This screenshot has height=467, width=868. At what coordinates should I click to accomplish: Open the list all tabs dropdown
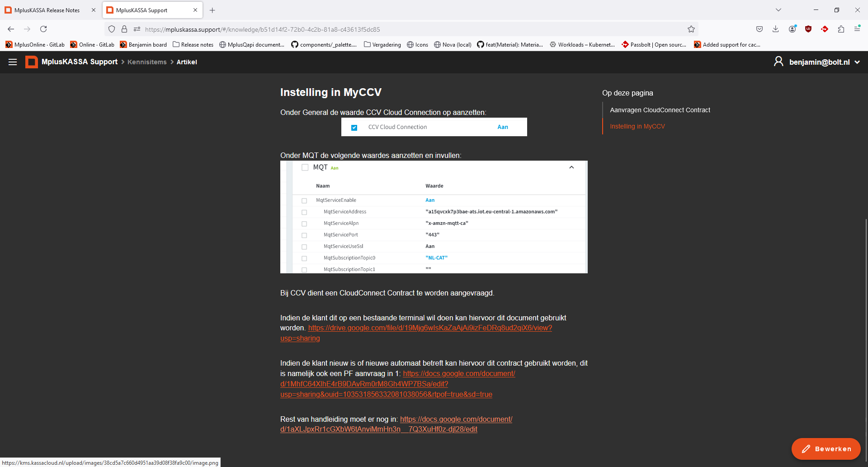(x=778, y=10)
